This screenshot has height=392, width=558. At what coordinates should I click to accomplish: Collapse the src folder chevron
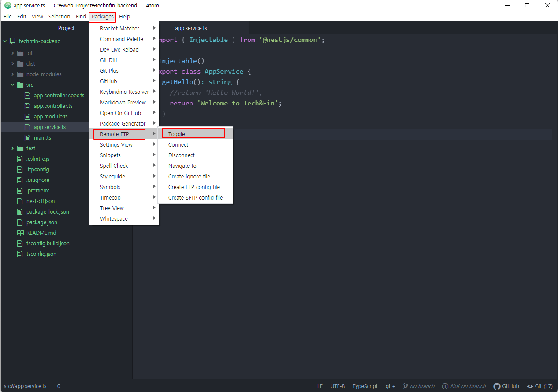point(13,85)
